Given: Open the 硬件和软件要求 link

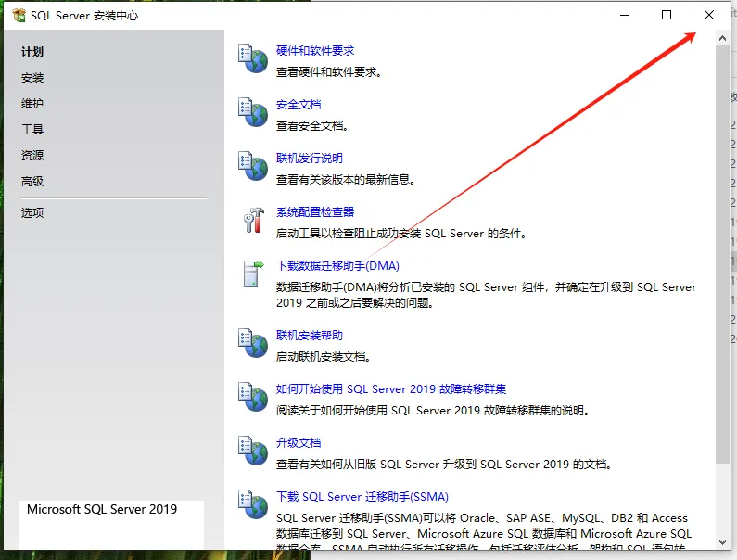Looking at the screenshot, I should point(315,51).
